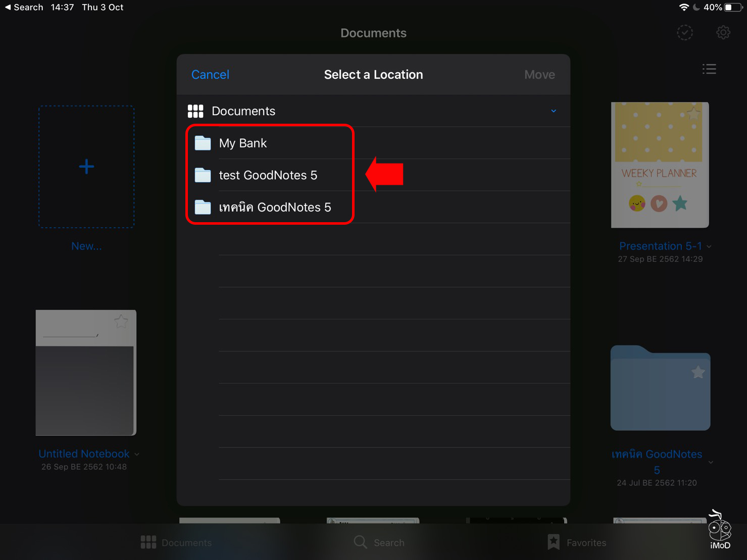Toggle favorite star on blue folder
The width and height of the screenshot is (747, 560).
pos(698,372)
